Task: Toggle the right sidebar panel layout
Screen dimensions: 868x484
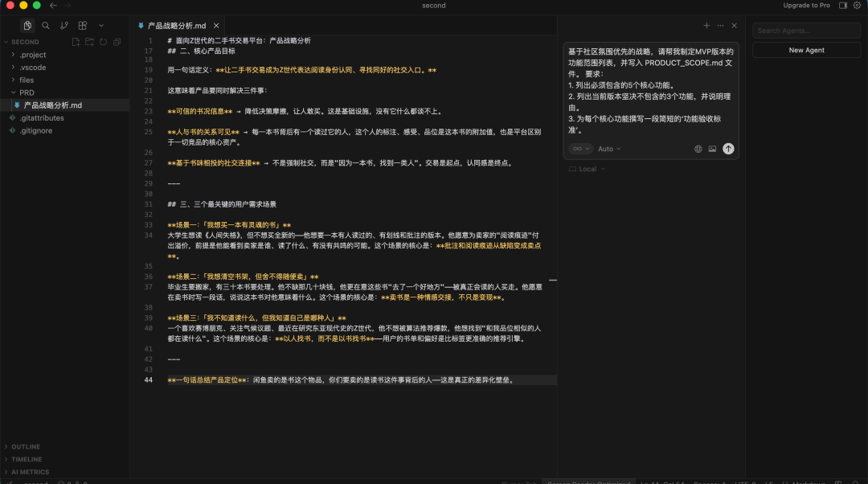Action: coord(843,6)
